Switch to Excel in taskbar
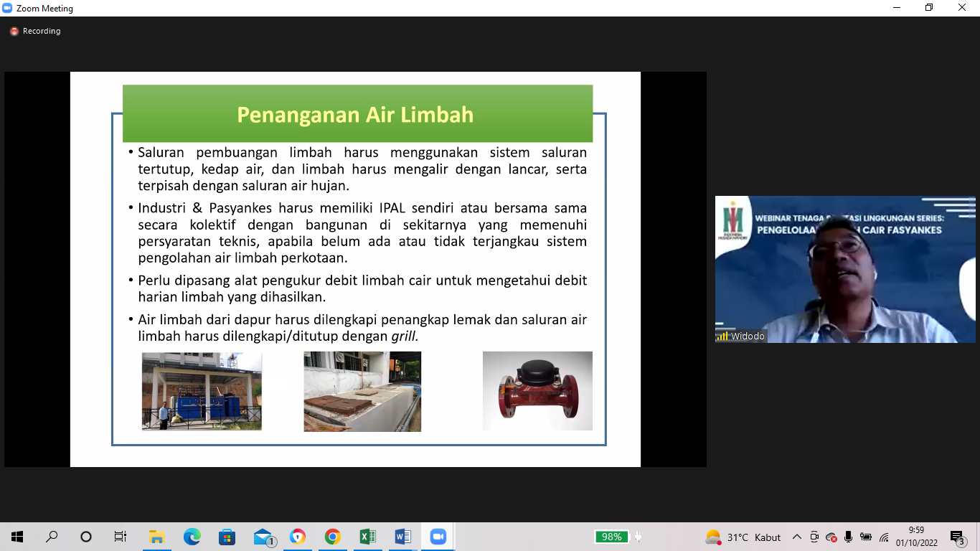Image resolution: width=980 pixels, height=551 pixels. [367, 537]
